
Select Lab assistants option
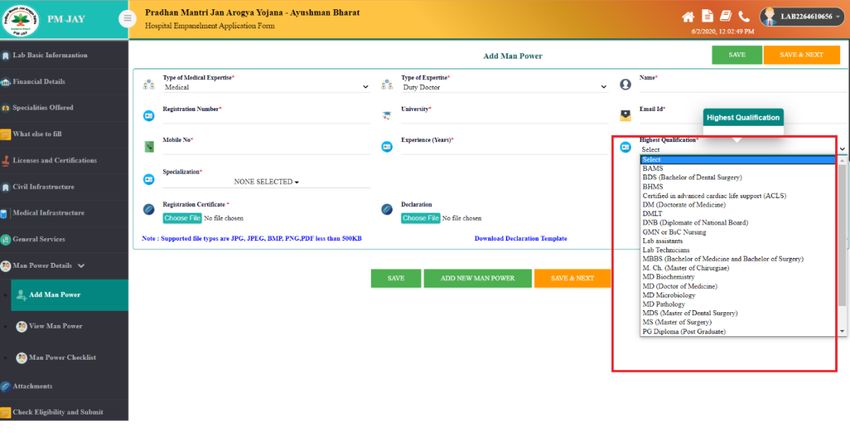coord(739,241)
